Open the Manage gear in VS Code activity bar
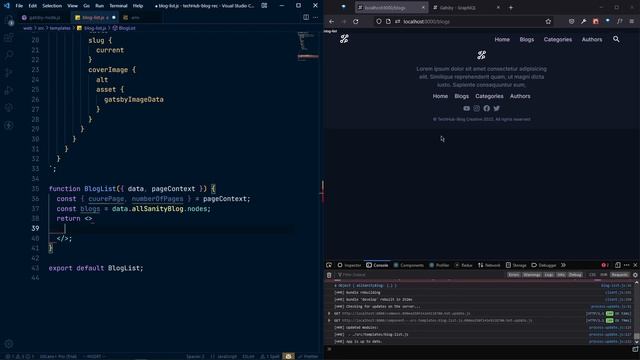 click(x=9, y=344)
